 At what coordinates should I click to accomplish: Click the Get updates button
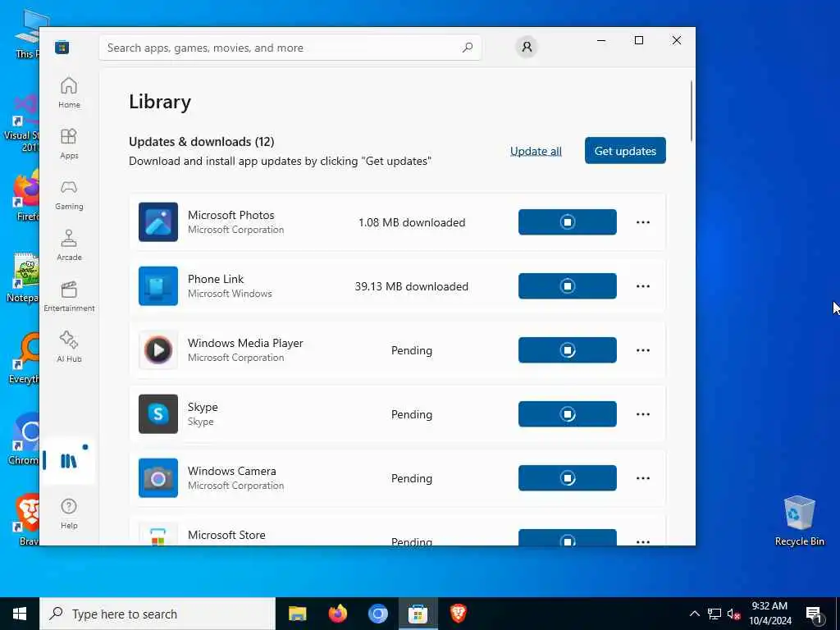625,151
